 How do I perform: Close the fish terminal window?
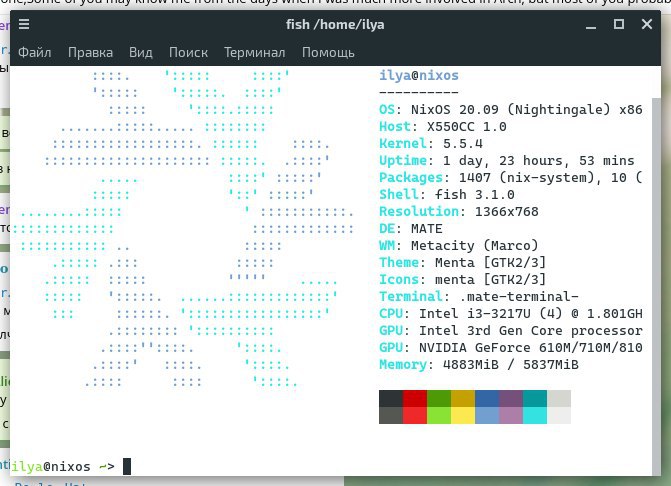coord(647,24)
